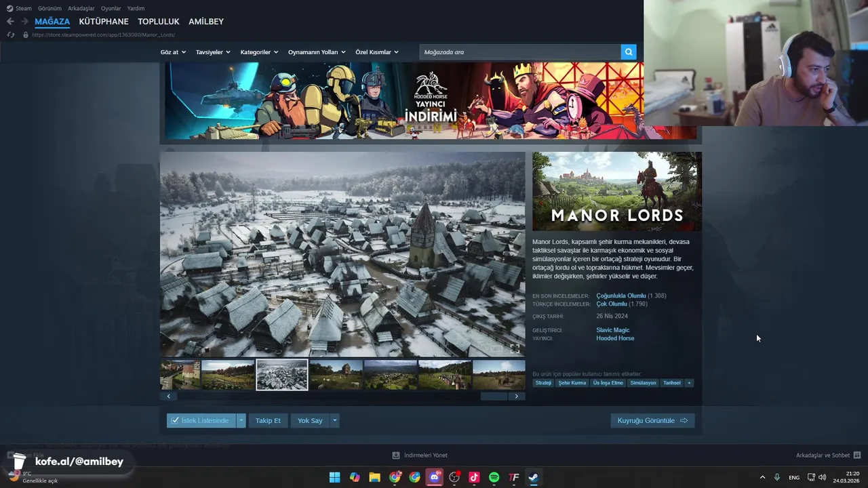
Task: Click the Strateji tag
Action: (543, 383)
